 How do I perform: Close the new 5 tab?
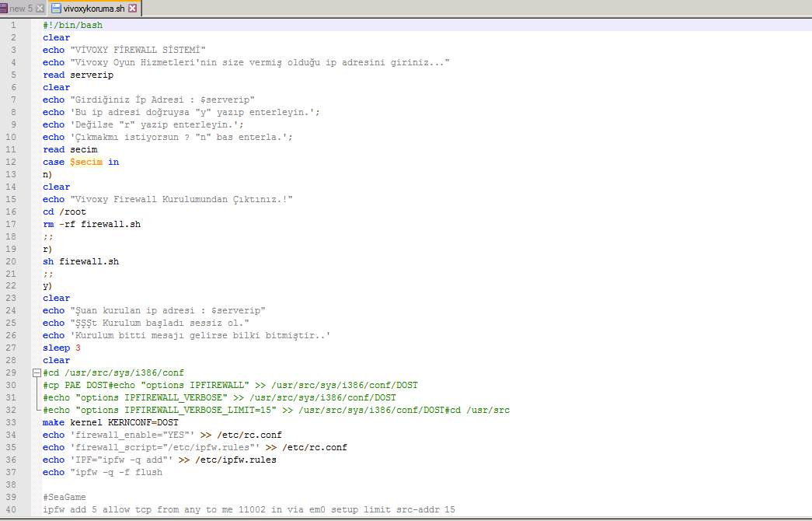tap(40, 9)
